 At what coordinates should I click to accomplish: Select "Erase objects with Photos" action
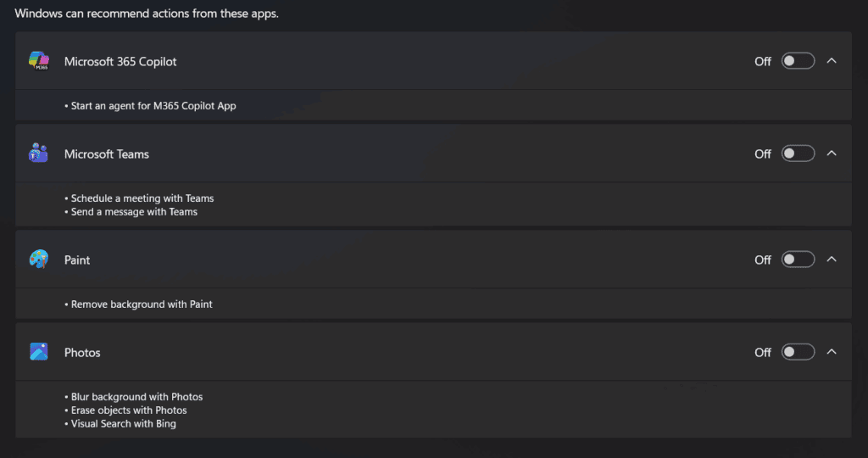(129, 411)
